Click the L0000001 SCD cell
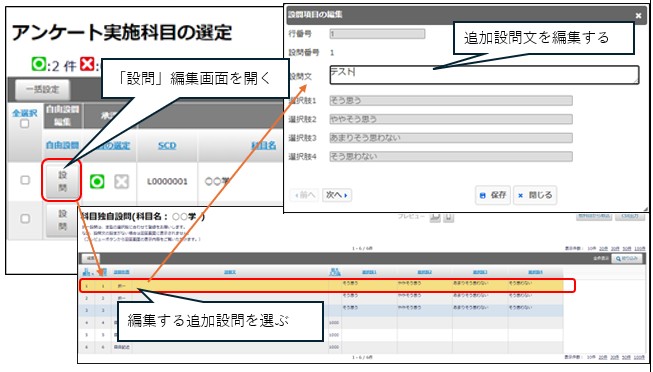The height and width of the screenshot is (372, 653). tap(167, 182)
